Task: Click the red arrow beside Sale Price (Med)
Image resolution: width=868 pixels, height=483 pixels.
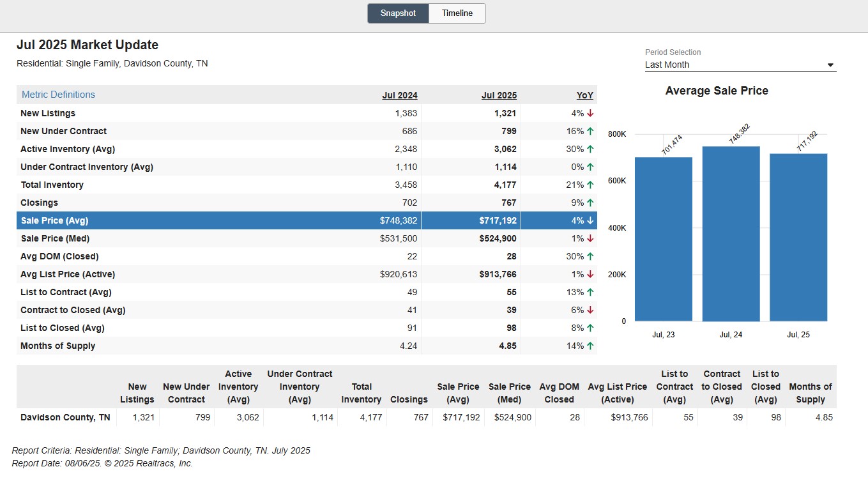Action: pos(590,238)
